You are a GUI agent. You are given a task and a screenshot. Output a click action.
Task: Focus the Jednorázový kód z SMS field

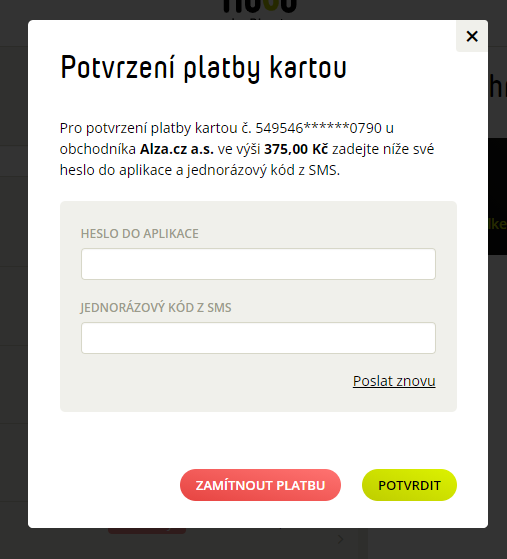click(x=258, y=338)
